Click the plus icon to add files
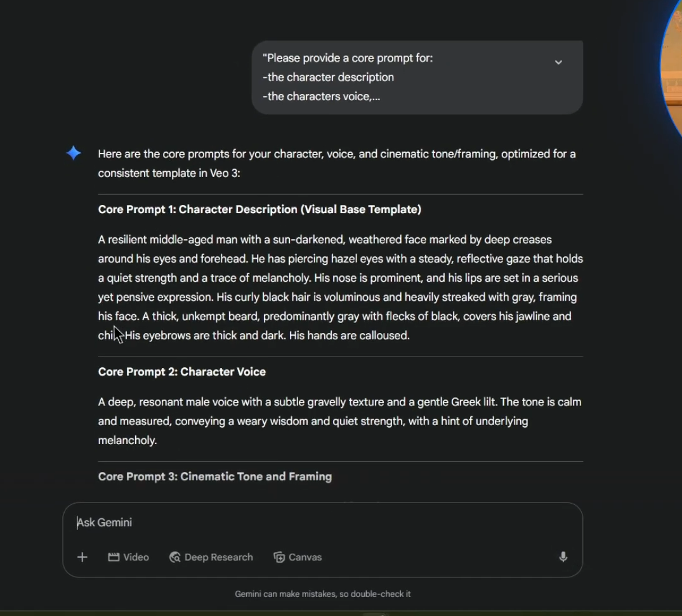The height and width of the screenshot is (616, 682). [x=82, y=557]
